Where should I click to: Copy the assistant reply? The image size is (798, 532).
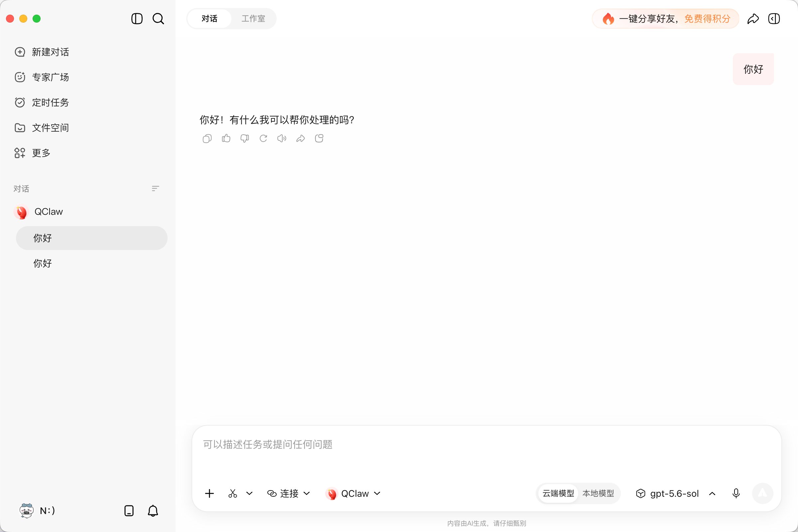coord(207,138)
